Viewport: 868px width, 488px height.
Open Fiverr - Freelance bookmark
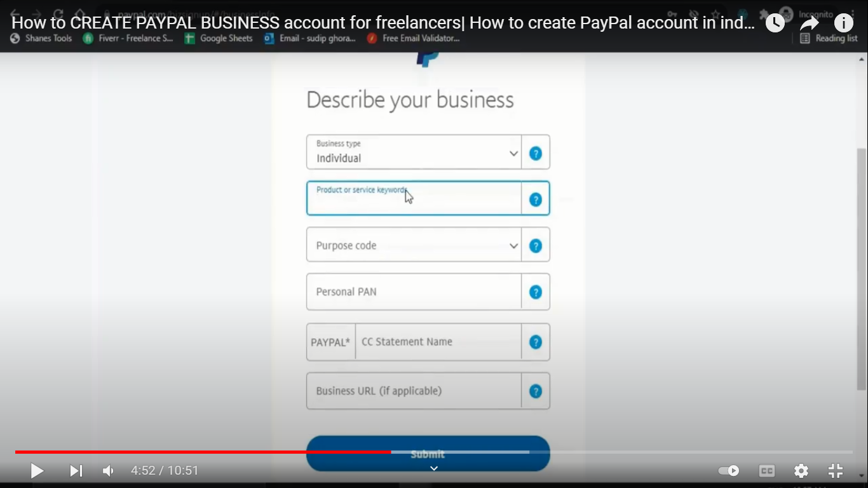pyautogui.click(x=128, y=38)
